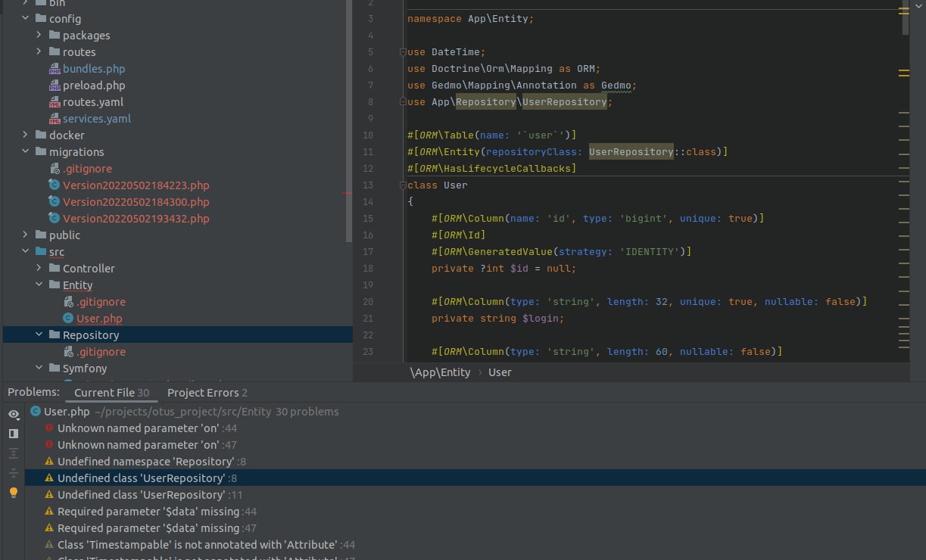926x560 pixels.
Task: Expand the Controller folder
Action: click(39, 269)
